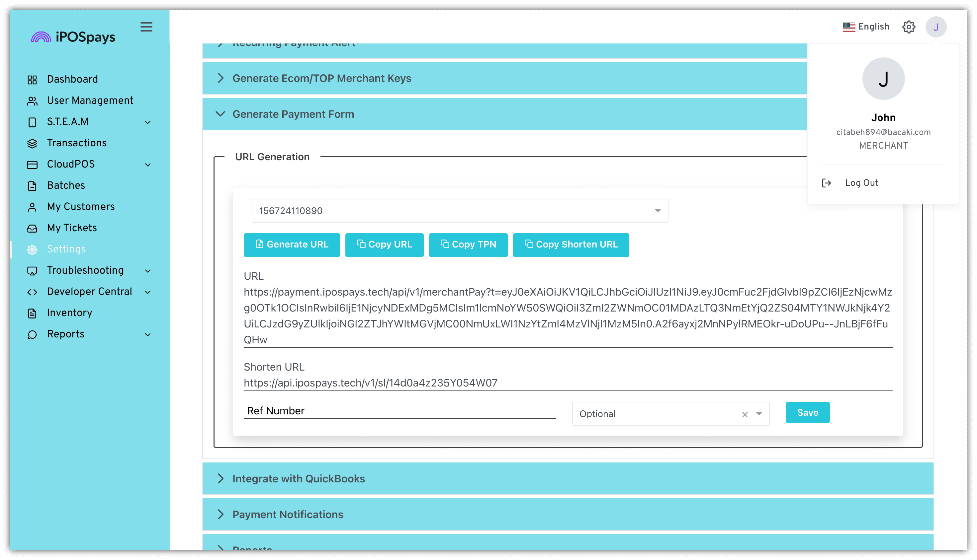Click the Dashboard grid icon
This screenshot has width=977, height=560.
(x=32, y=80)
